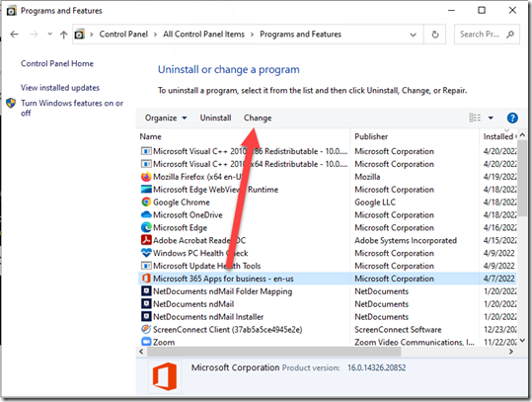Click the change view icon

pos(475,118)
